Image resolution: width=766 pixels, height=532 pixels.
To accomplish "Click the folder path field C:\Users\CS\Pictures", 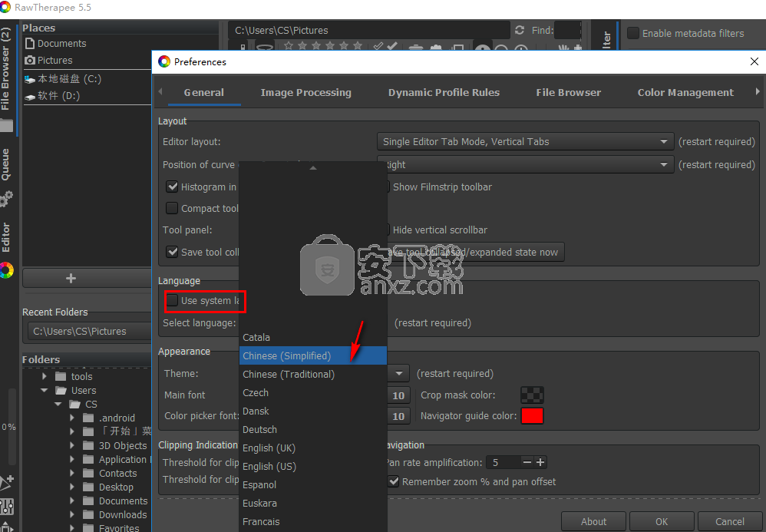I will pos(369,30).
